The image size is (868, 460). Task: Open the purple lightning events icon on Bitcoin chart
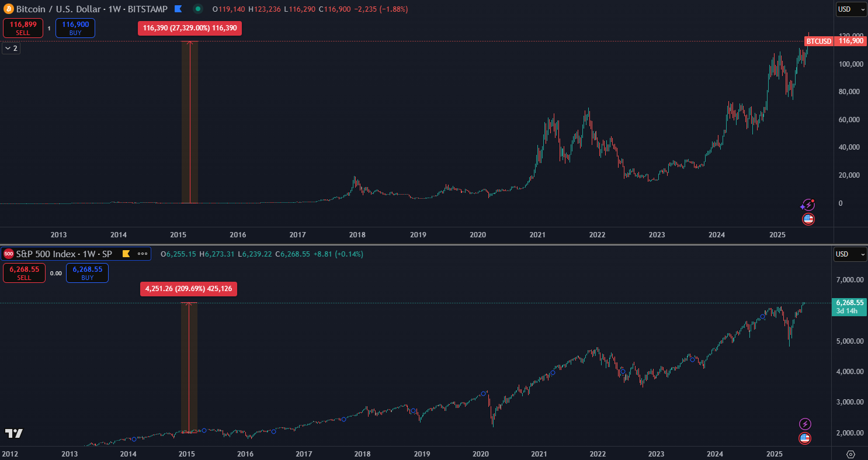point(807,205)
